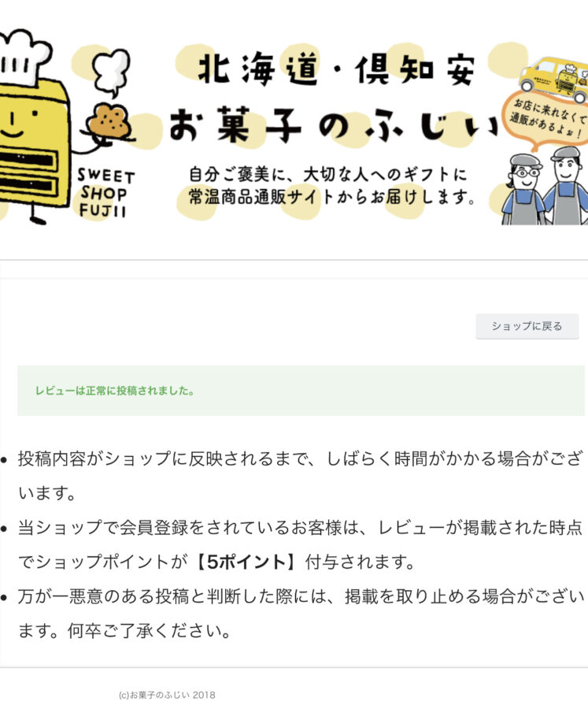The height and width of the screenshot is (709, 588).
Task: Click the staff member wearing glasses
Action: (x=524, y=189)
